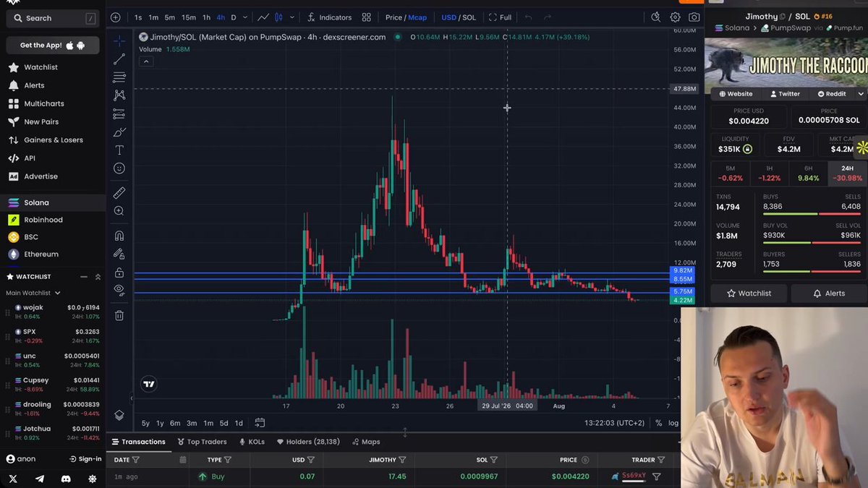
Task: Select the text annotation tool
Action: click(119, 150)
